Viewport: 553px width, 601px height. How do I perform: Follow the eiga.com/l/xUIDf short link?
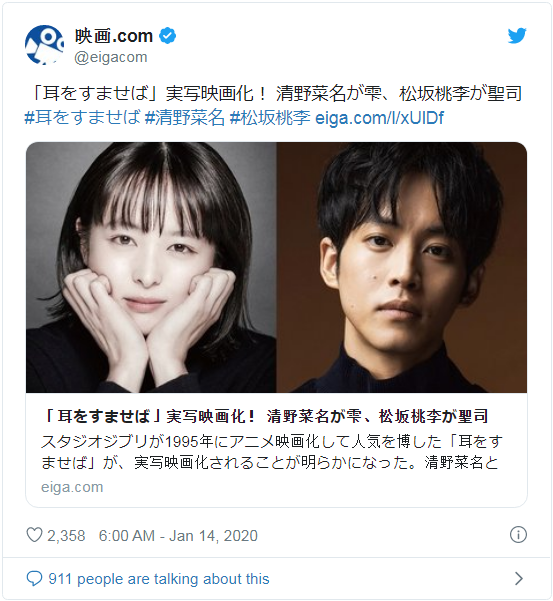379,118
